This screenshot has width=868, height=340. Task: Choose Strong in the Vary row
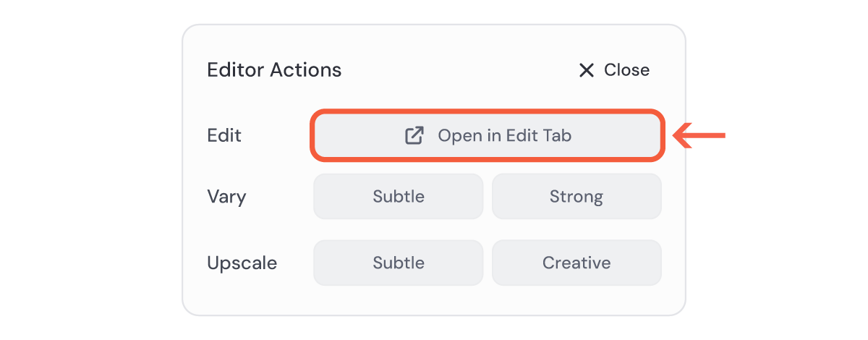coord(576,196)
